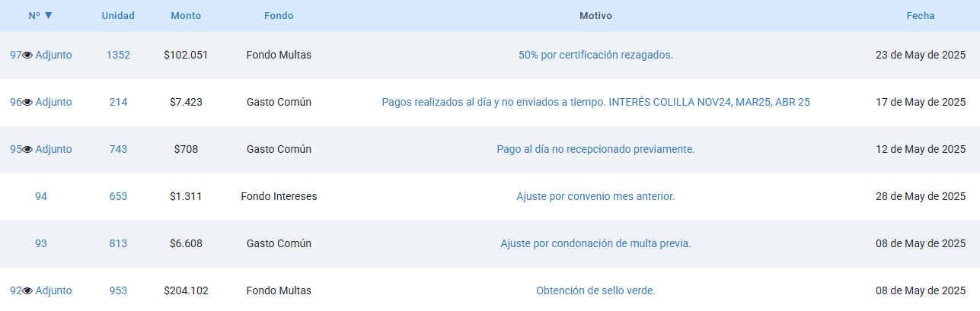This screenshot has width=980, height=311.
Task: Sort table by Fondo column header
Action: (x=279, y=16)
